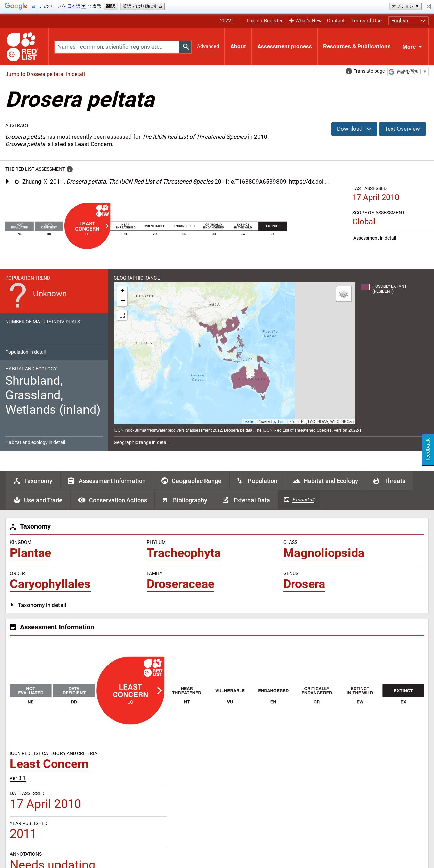This screenshot has height=868, width=434.
Task: Open the map in fullscreen
Action: (122, 315)
